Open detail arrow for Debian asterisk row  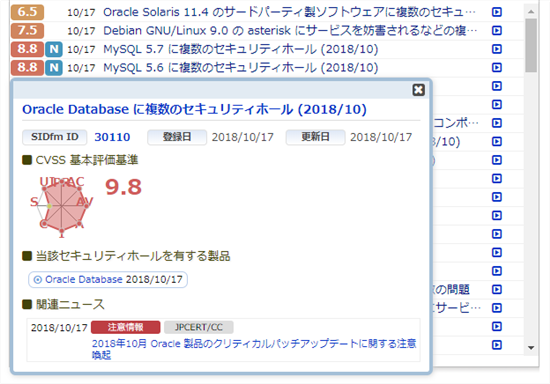pos(496,31)
